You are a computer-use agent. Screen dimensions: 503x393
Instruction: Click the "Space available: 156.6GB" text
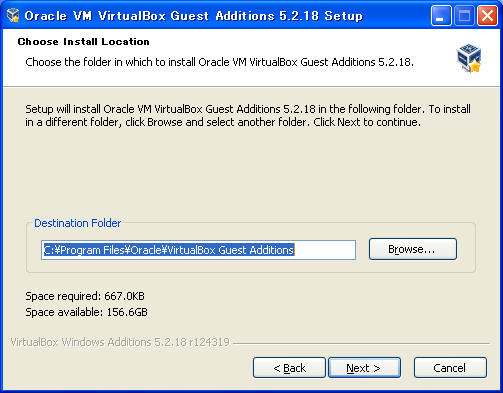86,312
